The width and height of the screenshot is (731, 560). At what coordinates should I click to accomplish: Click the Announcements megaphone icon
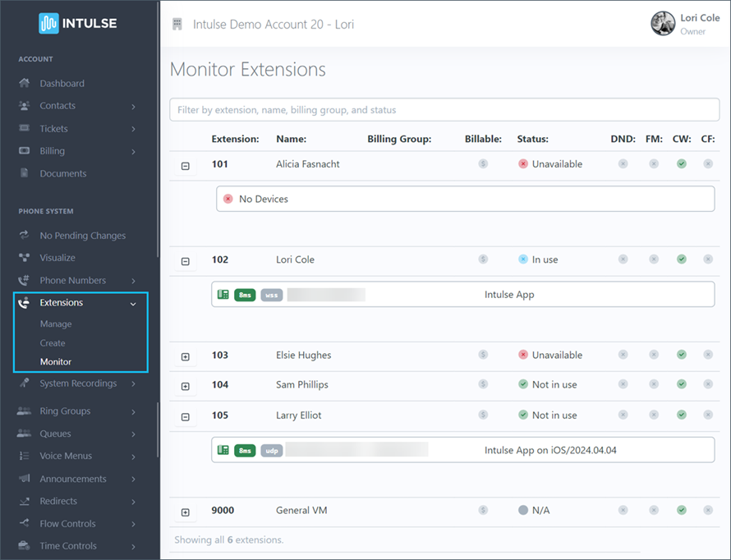coord(25,478)
